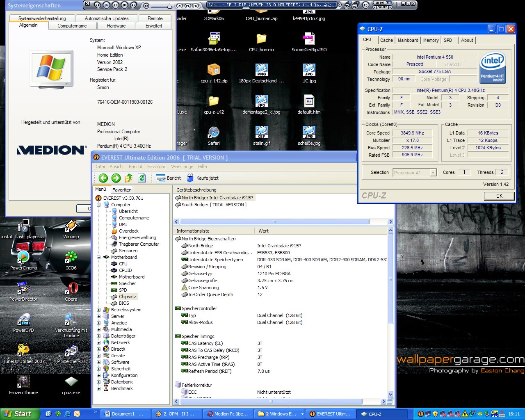Open the Dokument1 taskbar button

tap(126, 414)
